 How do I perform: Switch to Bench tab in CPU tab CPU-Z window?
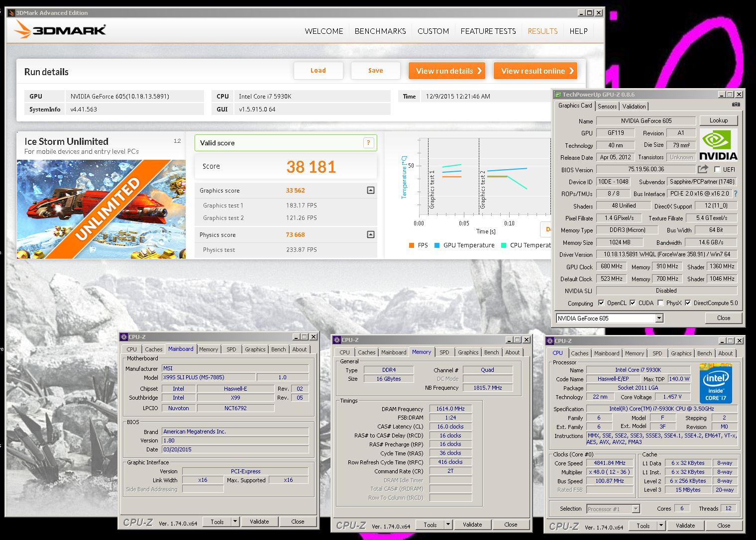point(704,353)
